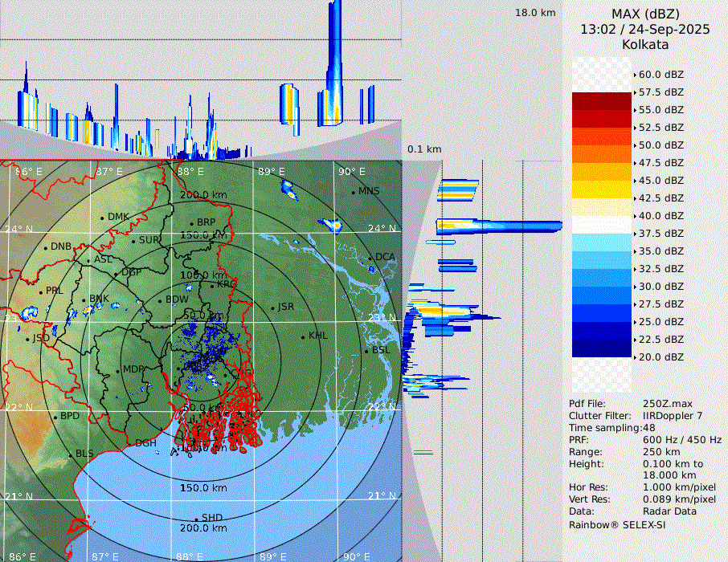728x562 pixels.
Task: Click the Kolkata radar name label
Action: [644, 45]
